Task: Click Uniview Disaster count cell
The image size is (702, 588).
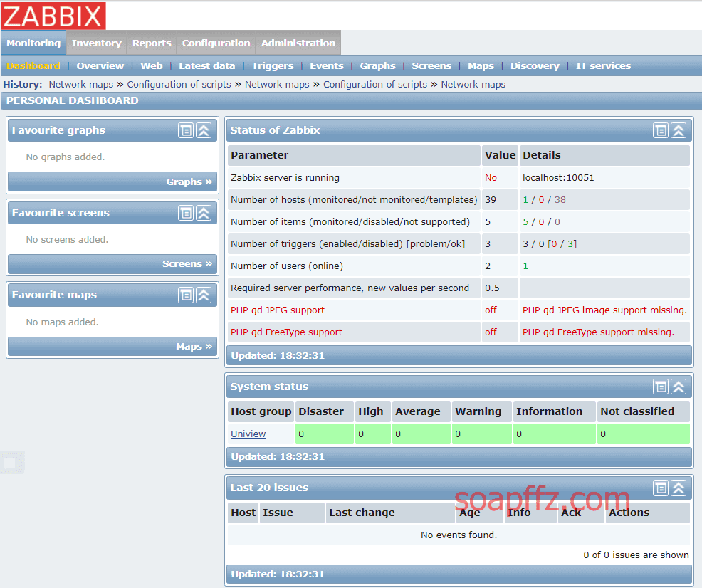Action: [324, 434]
